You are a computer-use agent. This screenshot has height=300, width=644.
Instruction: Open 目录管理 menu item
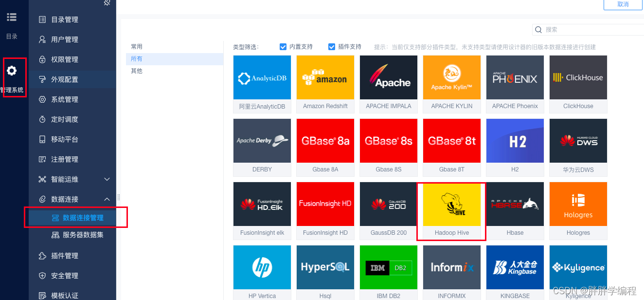click(72, 19)
